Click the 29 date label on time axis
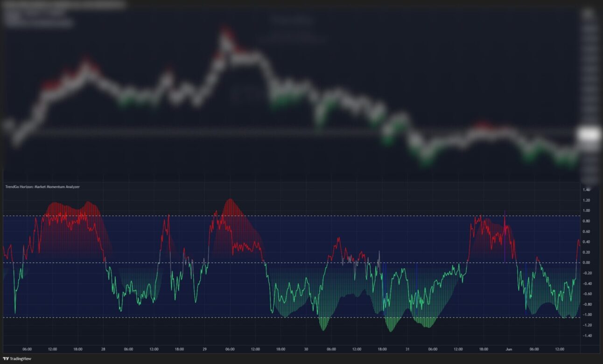 coord(204,349)
